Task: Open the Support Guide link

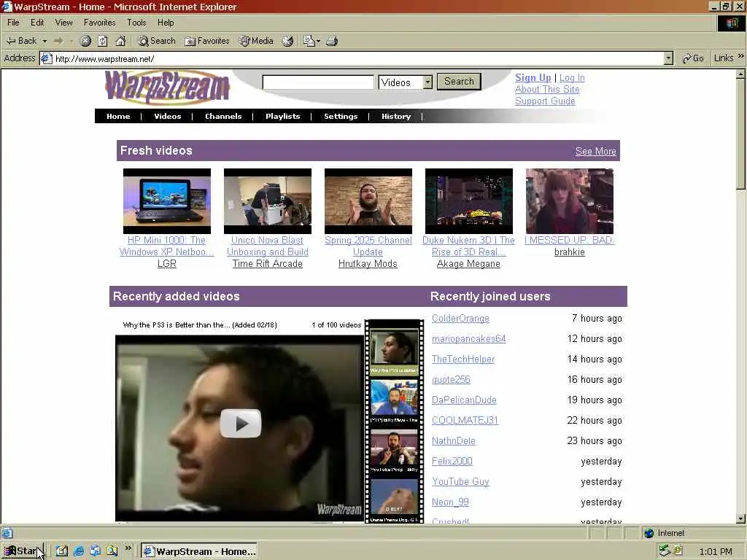Action: 545,101
